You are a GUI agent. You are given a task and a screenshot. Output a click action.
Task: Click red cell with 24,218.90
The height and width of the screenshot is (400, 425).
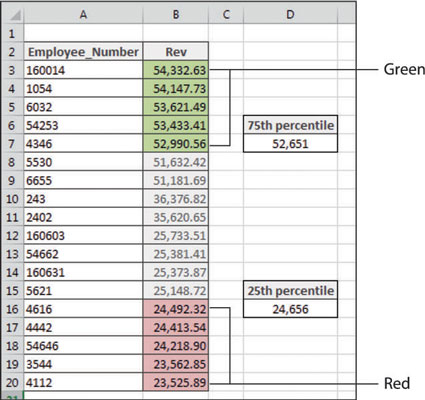pos(176,346)
